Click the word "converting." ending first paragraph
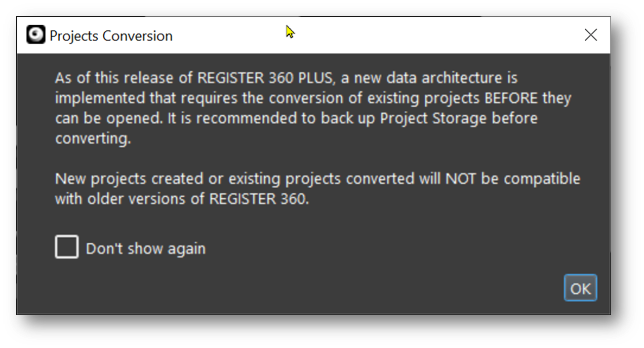The height and width of the screenshot is (348, 644). [x=93, y=139]
